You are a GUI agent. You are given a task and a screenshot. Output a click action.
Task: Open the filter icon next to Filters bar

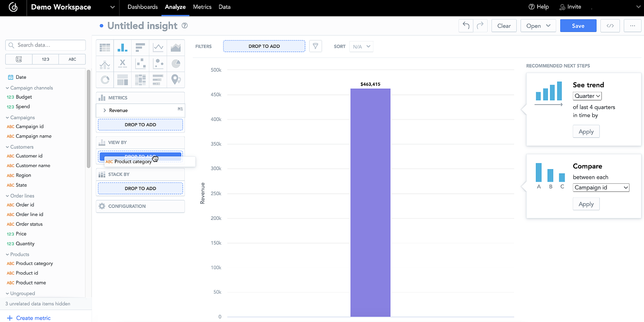316,46
